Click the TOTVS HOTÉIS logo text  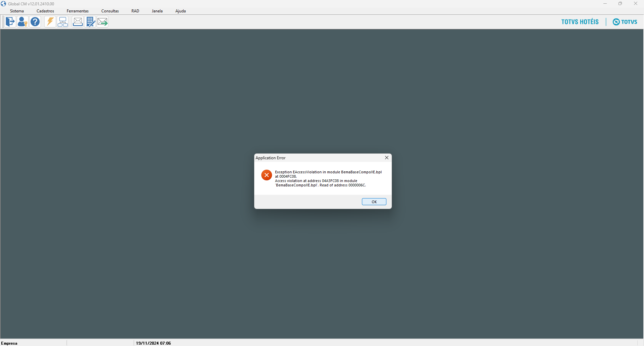580,22
